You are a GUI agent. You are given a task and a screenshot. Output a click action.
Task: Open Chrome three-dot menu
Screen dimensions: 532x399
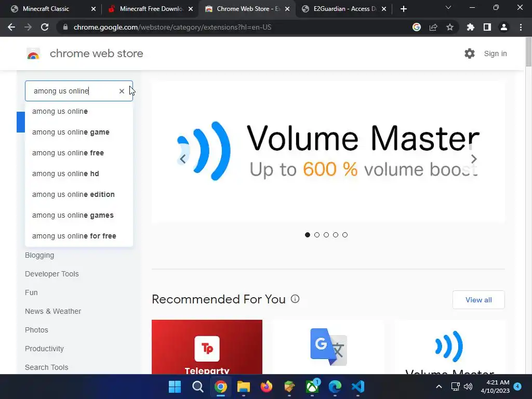pyautogui.click(x=521, y=27)
